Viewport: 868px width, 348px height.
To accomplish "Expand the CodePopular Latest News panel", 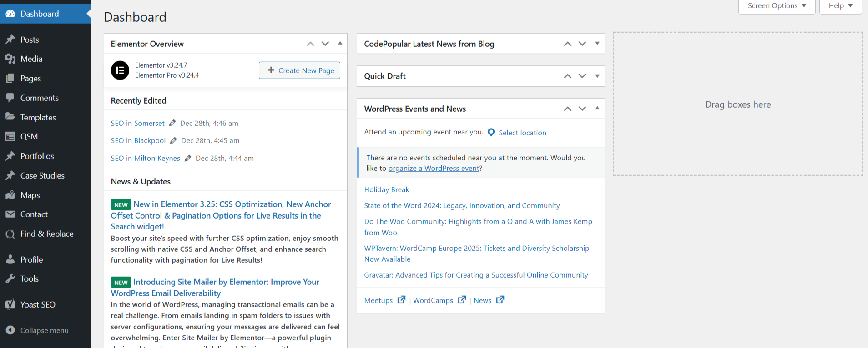I will (597, 43).
